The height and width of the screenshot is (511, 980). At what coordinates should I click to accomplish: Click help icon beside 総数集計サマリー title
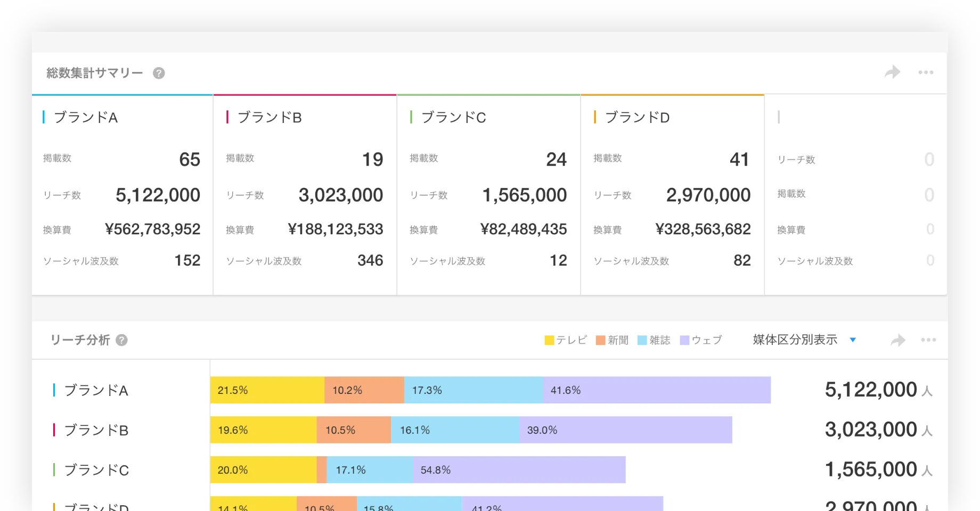point(159,73)
